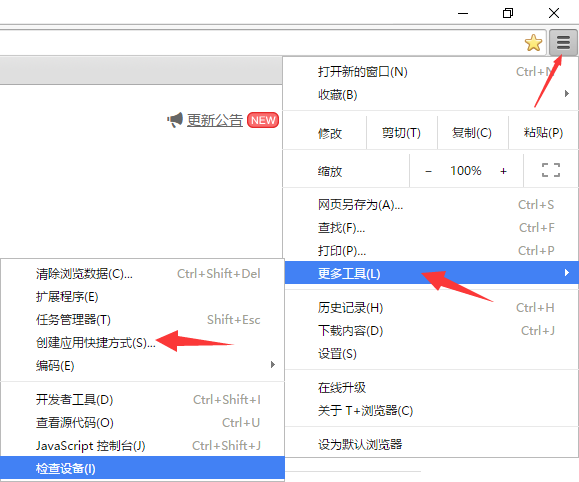Decrease zoom with the minus button
Screen dimensions: 579x482
(428, 171)
